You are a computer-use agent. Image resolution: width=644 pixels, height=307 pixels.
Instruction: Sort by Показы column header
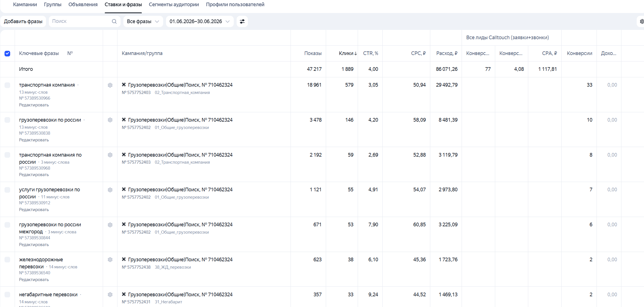pos(313,53)
